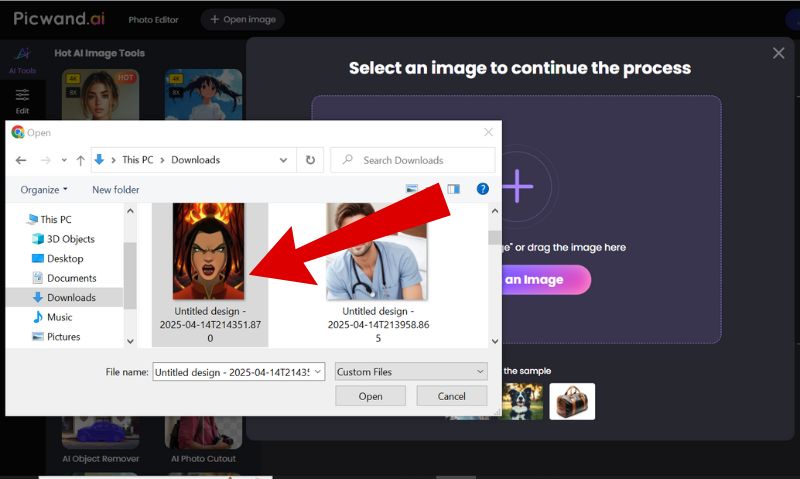The width and height of the screenshot is (800, 479).
Task: Click the AI Tools sidebar icon
Action: pos(22,62)
